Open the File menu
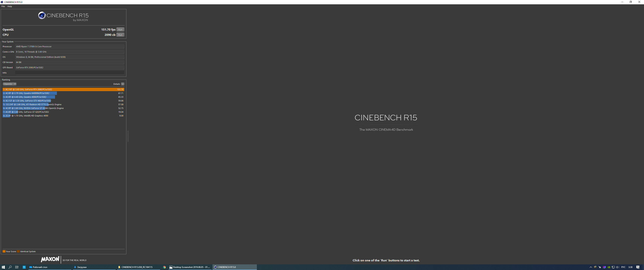The height and width of the screenshot is (270, 644). [x=3, y=7]
